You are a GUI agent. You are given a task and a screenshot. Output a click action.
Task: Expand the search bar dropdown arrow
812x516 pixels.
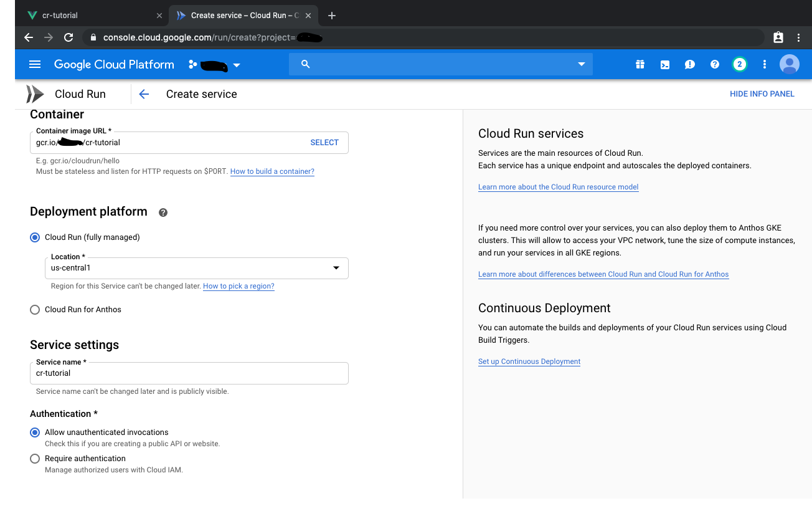[x=582, y=64]
